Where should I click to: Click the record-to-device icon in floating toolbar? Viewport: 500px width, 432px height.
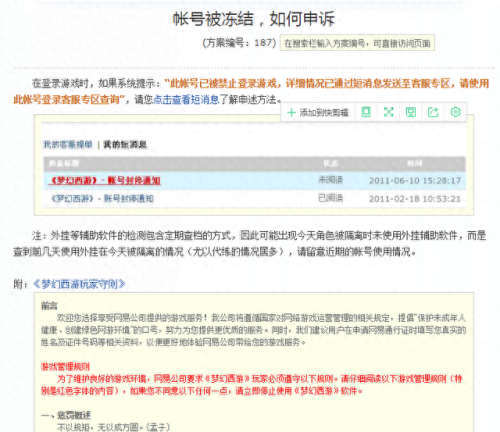pos(366,112)
